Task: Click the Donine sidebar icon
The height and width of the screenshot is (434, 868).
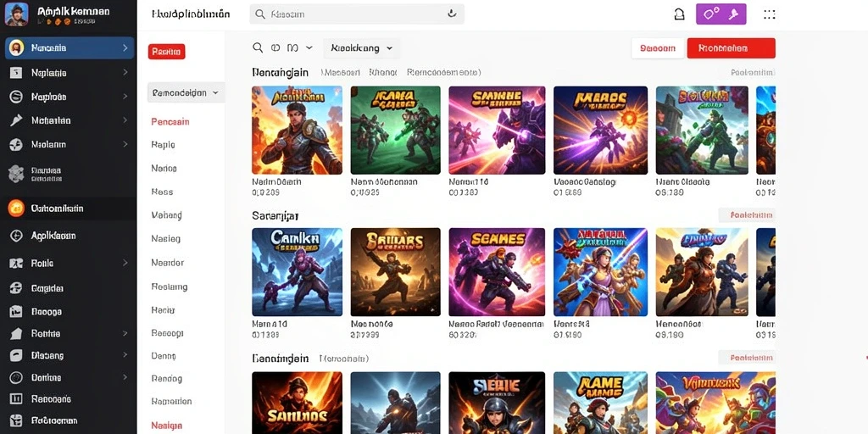Action: pyautogui.click(x=16, y=377)
